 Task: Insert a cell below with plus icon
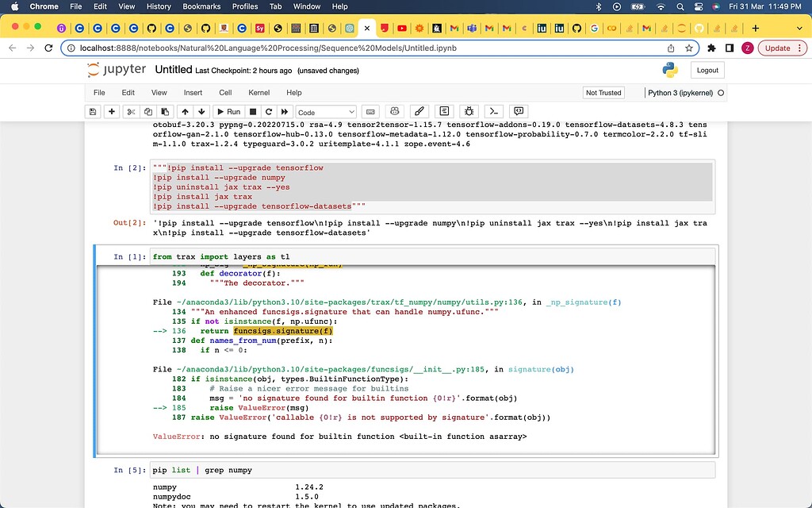coord(112,112)
